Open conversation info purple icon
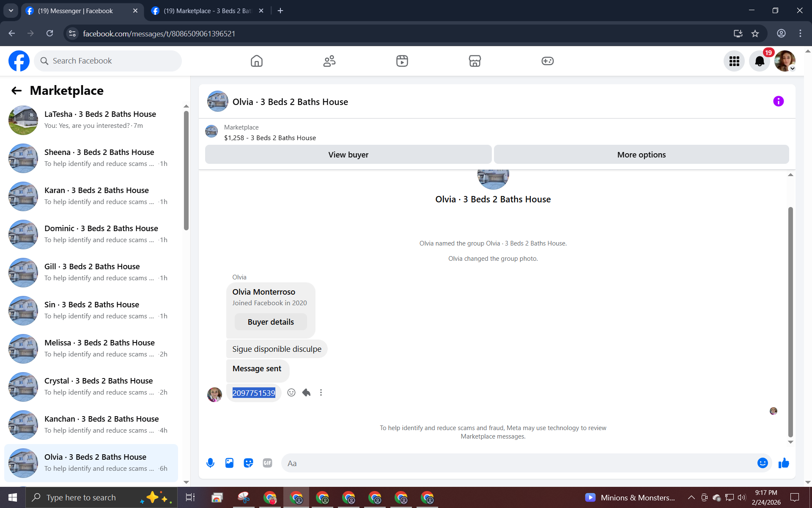Viewport: 812px width, 508px height. tap(778, 101)
